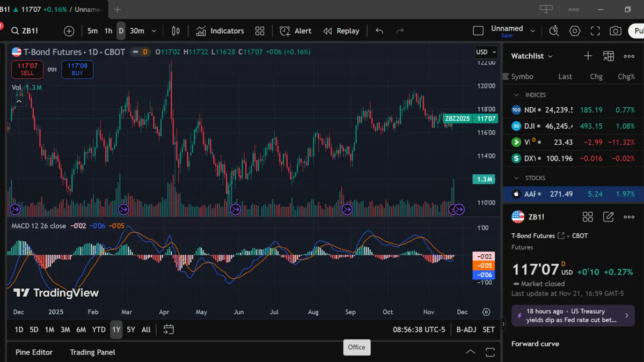Open the go to date calendar icon
The height and width of the screenshot is (362, 644).
tap(169, 330)
